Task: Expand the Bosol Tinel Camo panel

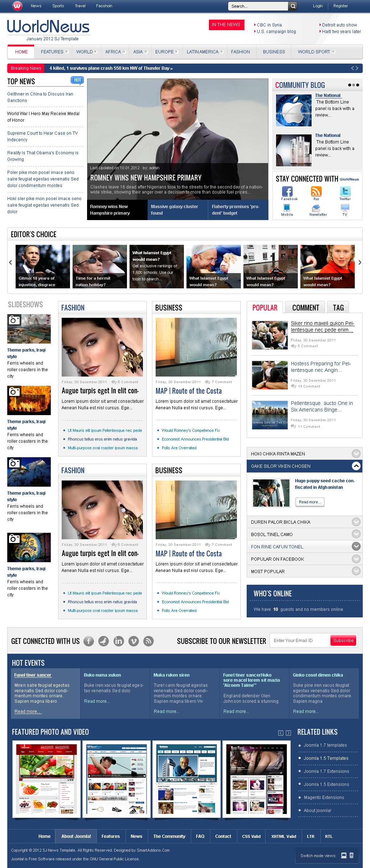Action: (356, 534)
